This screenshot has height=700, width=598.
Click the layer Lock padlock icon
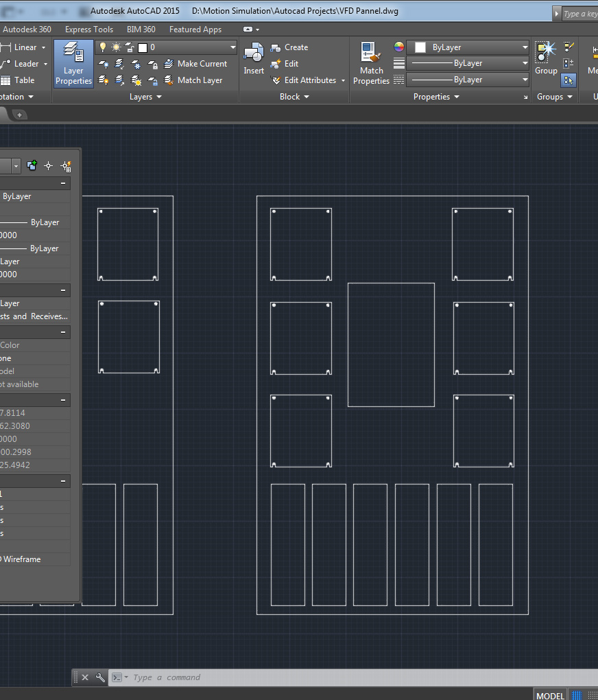click(153, 65)
